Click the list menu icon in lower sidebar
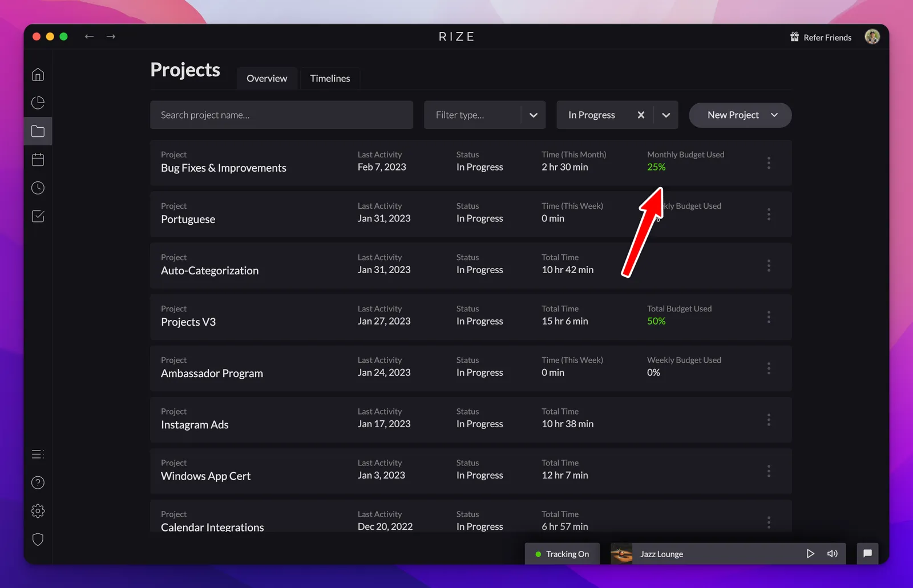 click(x=38, y=454)
